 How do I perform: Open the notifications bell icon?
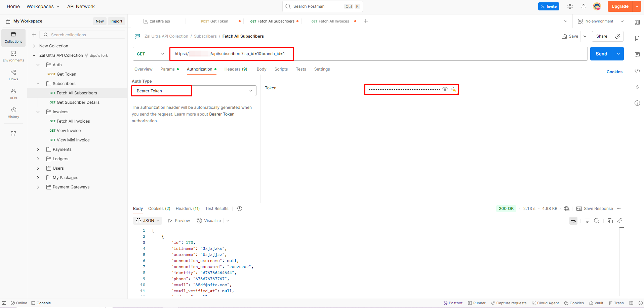pyautogui.click(x=583, y=6)
